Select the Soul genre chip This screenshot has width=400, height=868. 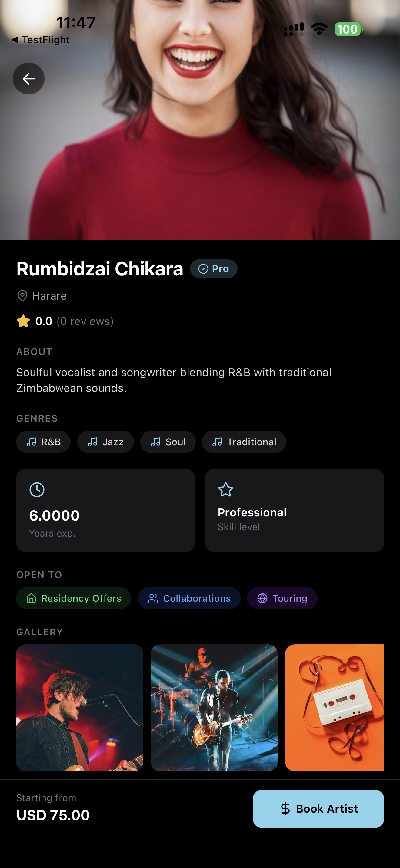(x=168, y=442)
